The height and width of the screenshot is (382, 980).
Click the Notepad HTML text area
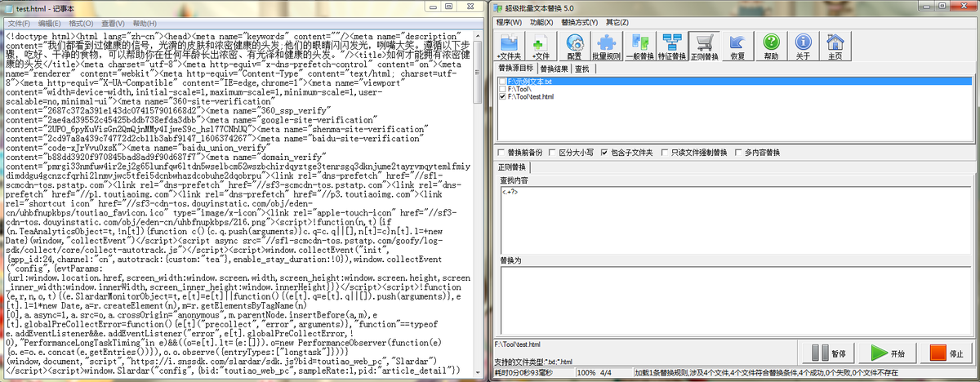[238, 204]
